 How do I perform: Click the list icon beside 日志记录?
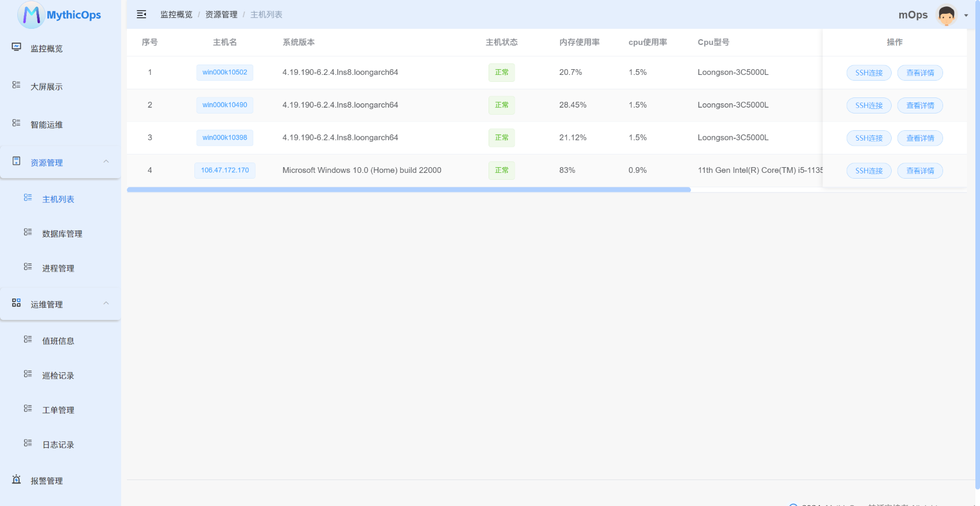coord(28,443)
